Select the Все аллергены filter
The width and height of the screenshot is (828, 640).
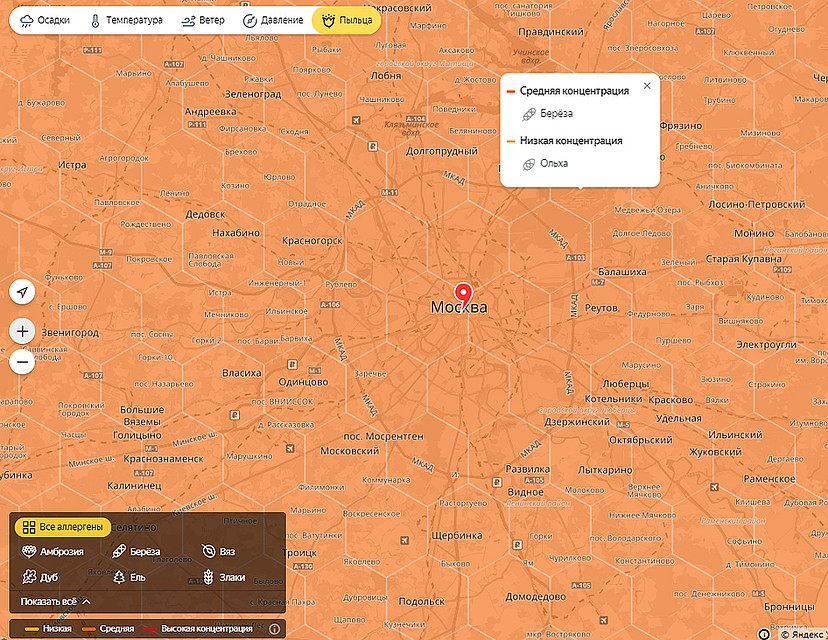point(63,527)
